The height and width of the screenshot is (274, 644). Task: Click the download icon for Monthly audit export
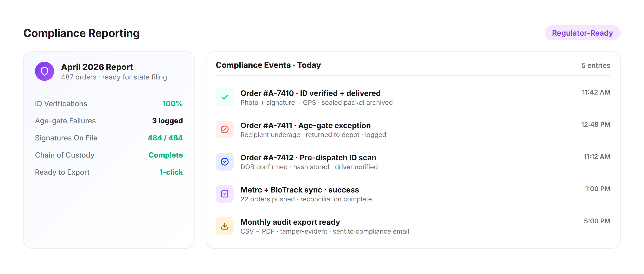point(224,226)
